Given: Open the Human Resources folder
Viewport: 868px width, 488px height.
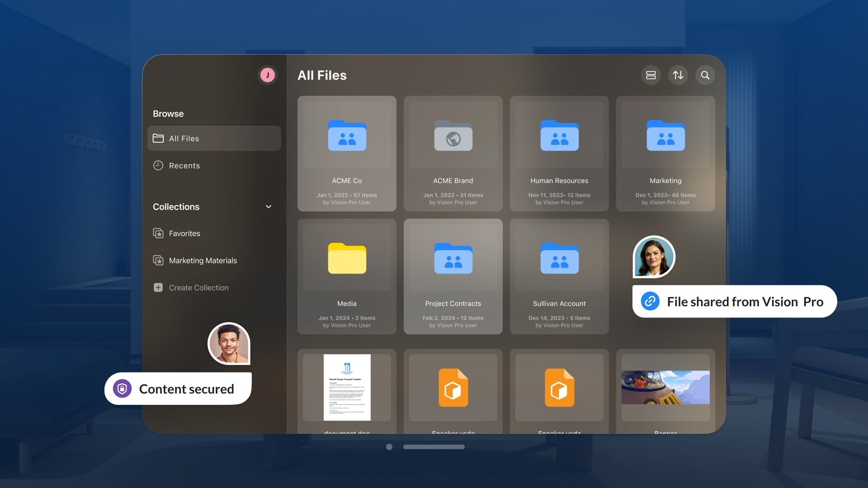Looking at the screenshot, I should [x=559, y=153].
